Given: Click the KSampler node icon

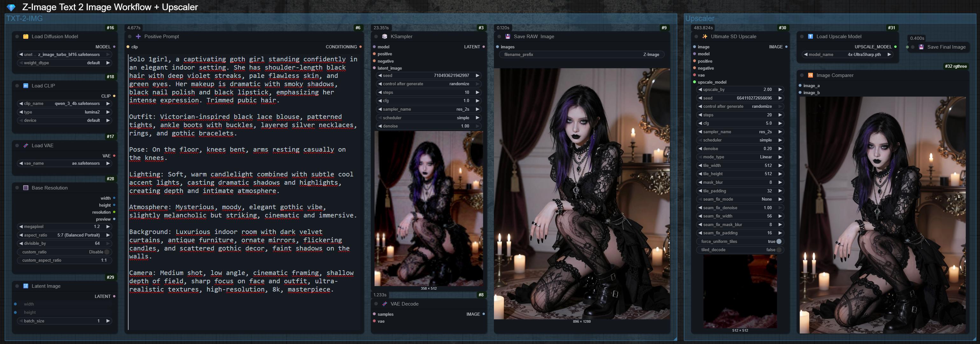Looking at the screenshot, I should (384, 37).
